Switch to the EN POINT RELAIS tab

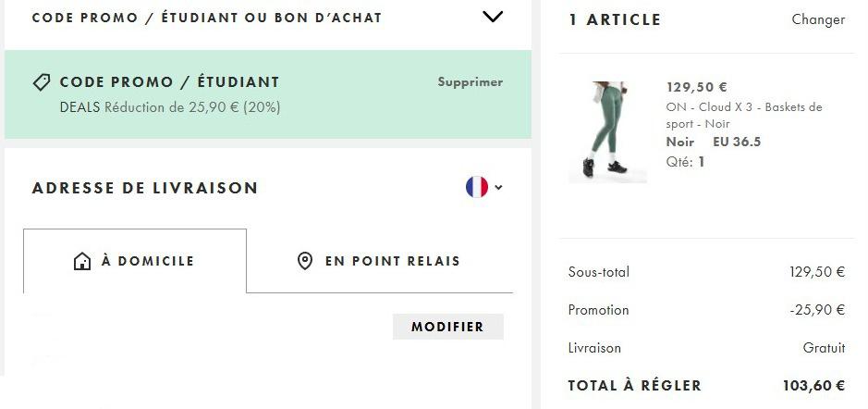pyautogui.click(x=379, y=261)
